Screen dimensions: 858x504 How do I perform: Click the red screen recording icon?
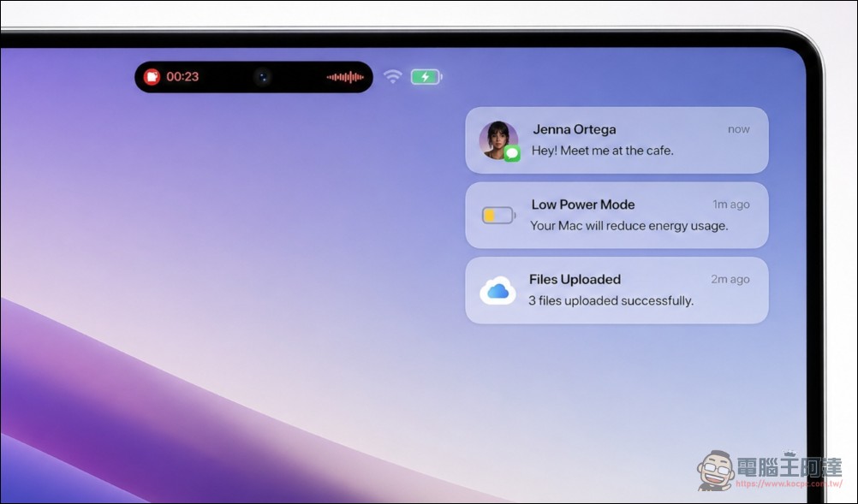152,77
